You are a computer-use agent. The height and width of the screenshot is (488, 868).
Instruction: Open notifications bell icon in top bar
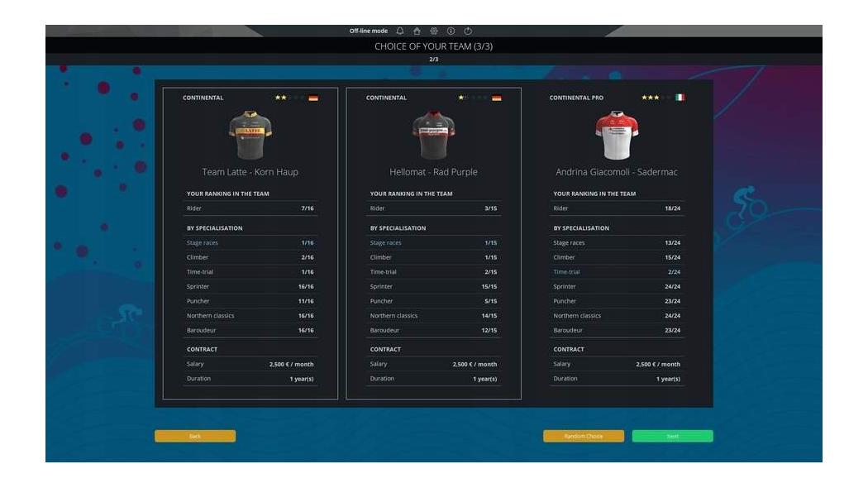399,31
